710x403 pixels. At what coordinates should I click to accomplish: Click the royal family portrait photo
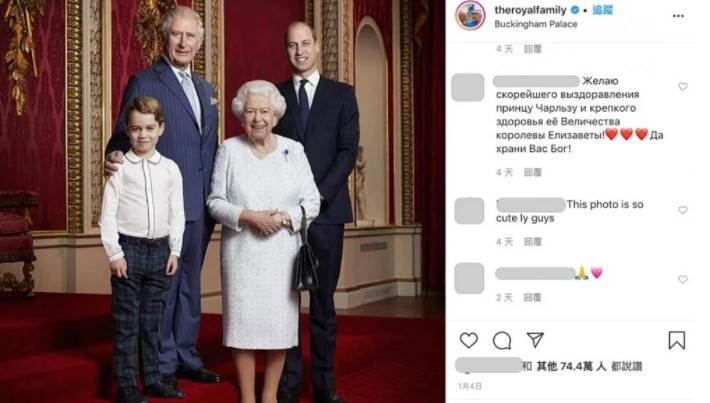(x=222, y=202)
